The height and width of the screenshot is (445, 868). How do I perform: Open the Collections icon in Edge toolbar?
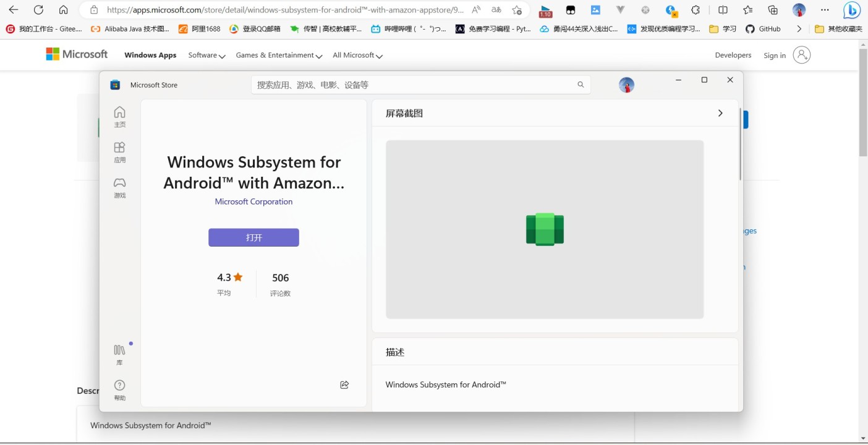pyautogui.click(x=773, y=10)
